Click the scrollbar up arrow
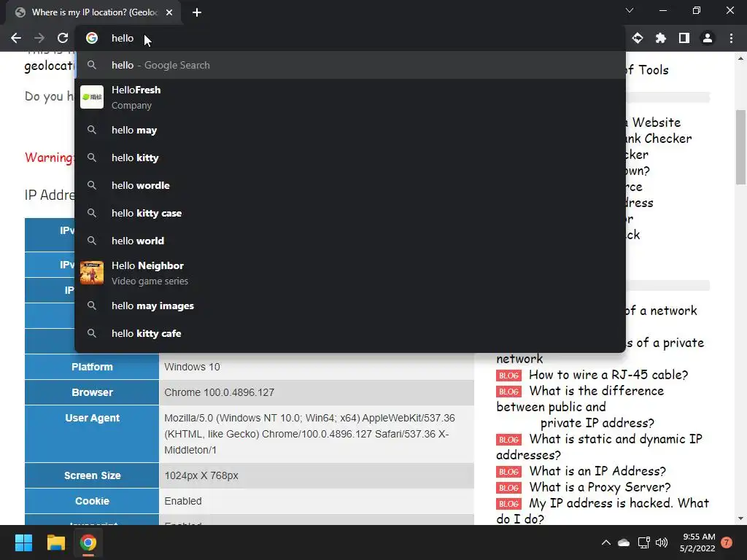 [740, 58]
